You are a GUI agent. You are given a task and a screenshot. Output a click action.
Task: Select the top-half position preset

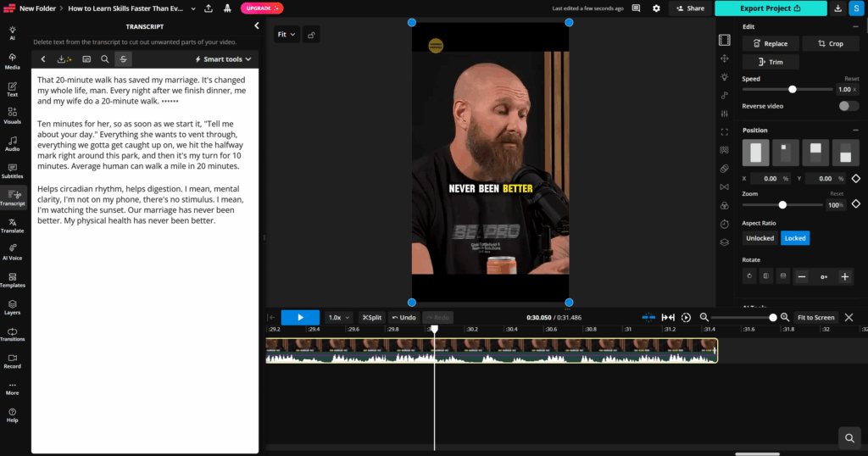[x=815, y=153]
